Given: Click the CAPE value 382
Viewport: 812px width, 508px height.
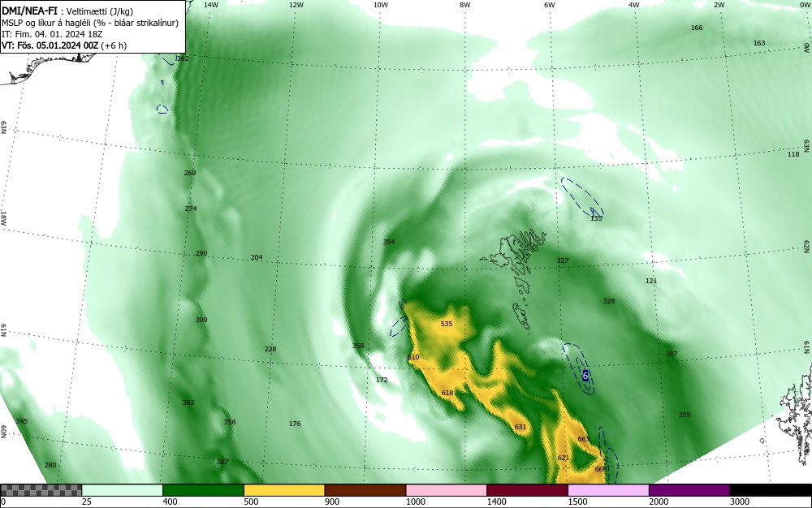Looking at the screenshot, I should (188, 403).
